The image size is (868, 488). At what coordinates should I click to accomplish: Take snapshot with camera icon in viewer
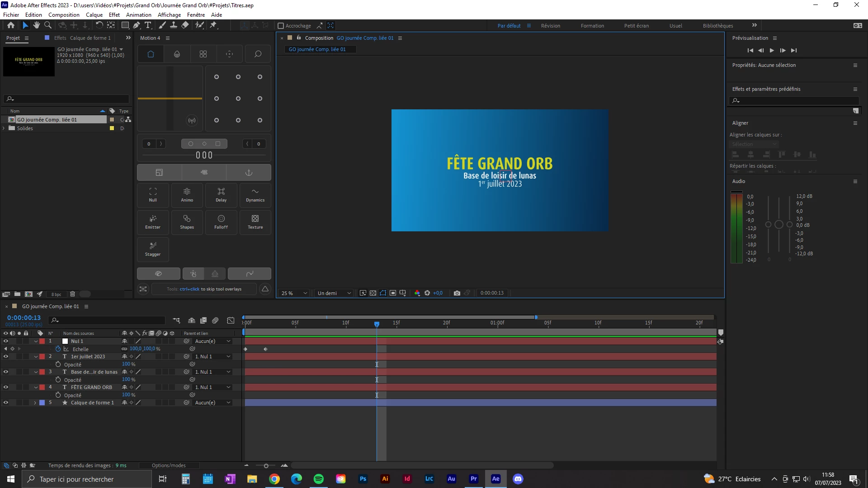pyautogui.click(x=457, y=293)
